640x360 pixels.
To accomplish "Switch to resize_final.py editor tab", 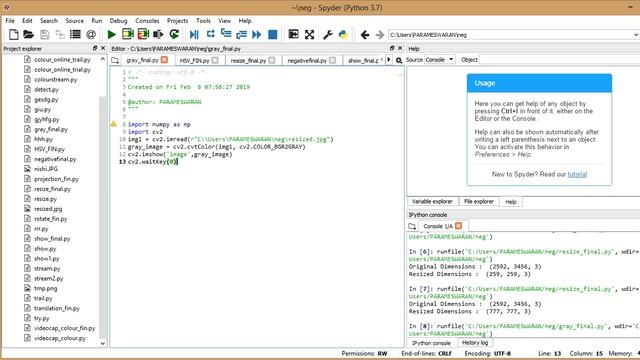I will pyautogui.click(x=248, y=60).
